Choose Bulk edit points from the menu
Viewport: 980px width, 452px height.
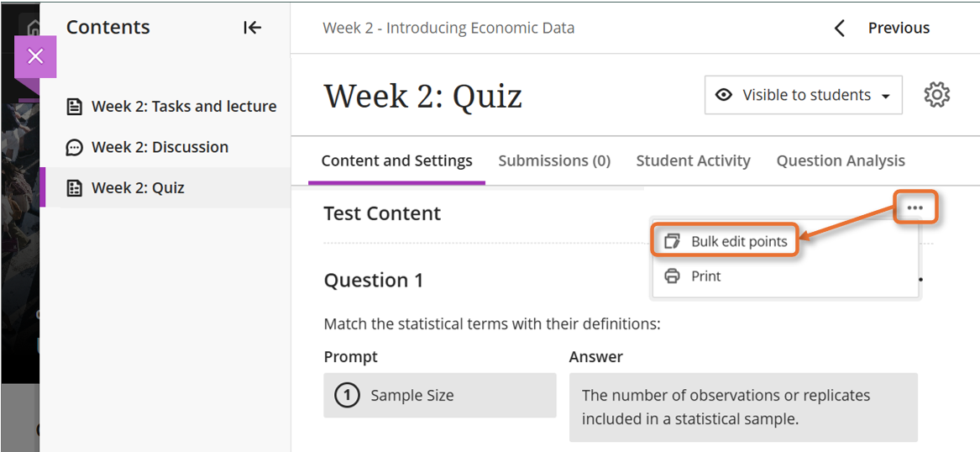[739, 241]
